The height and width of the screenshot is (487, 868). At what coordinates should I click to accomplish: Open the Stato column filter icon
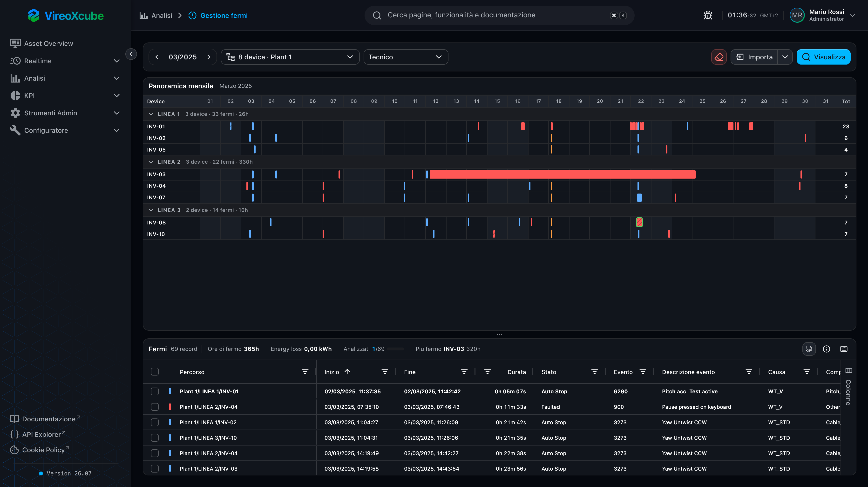(x=594, y=372)
